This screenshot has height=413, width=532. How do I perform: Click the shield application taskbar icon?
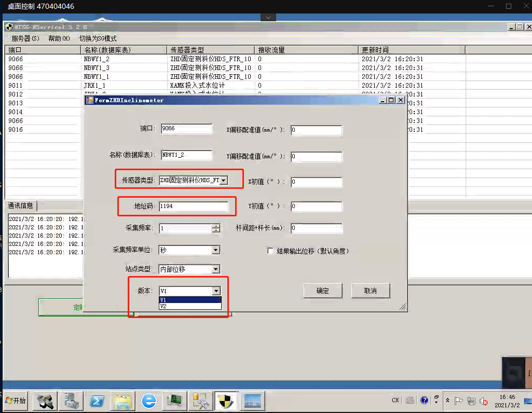[x=226, y=401]
